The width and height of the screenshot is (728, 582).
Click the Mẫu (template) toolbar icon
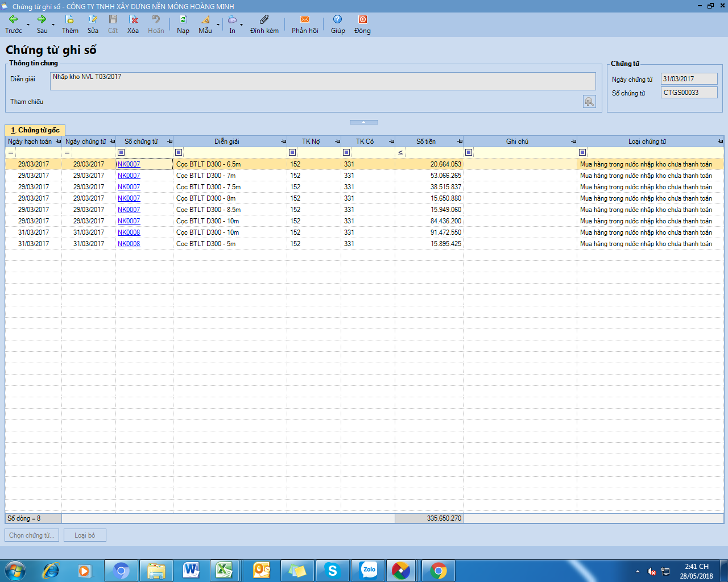point(205,19)
